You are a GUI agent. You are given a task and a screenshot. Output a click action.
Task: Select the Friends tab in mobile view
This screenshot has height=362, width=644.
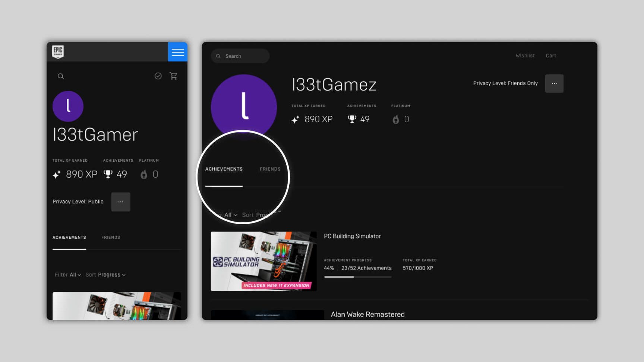[x=111, y=237]
